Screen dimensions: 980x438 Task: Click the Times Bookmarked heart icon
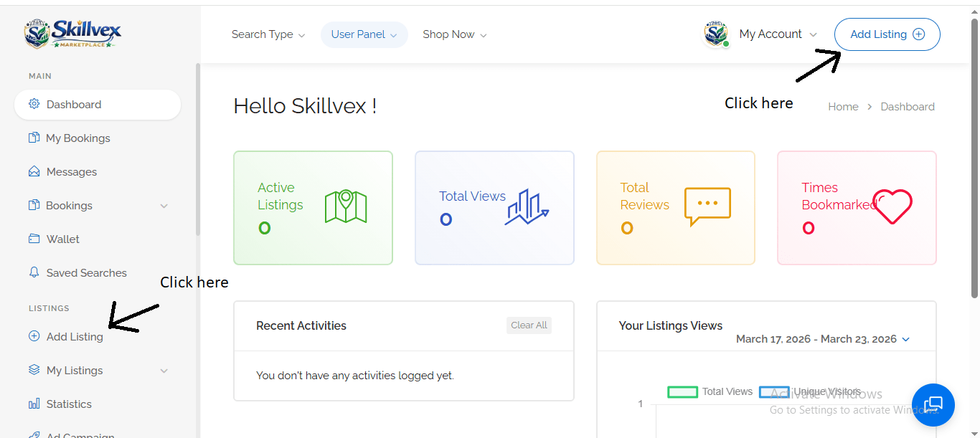click(893, 207)
